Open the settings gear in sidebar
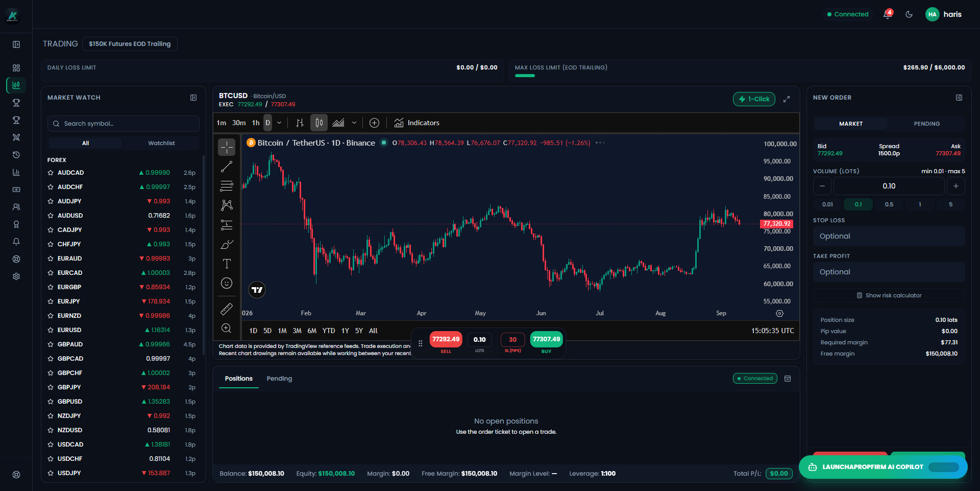The height and width of the screenshot is (491, 980). [16, 276]
